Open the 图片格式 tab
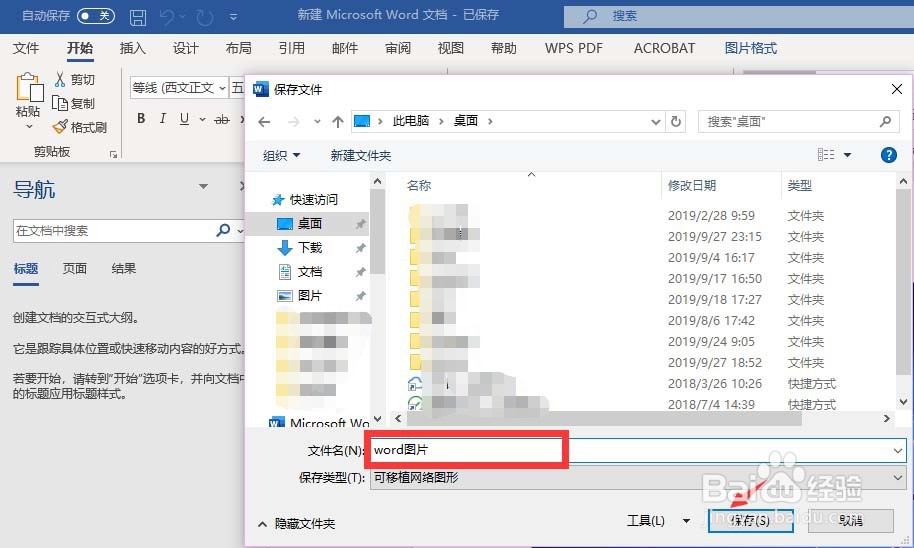Image resolution: width=914 pixels, height=548 pixels. tap(751, 48)
